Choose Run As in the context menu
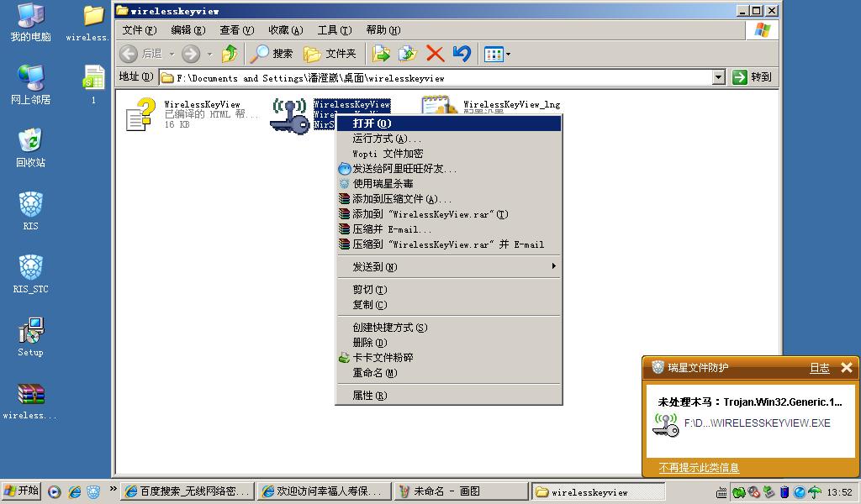The width and height of the screenshot is (861, 504). point(449,139)
